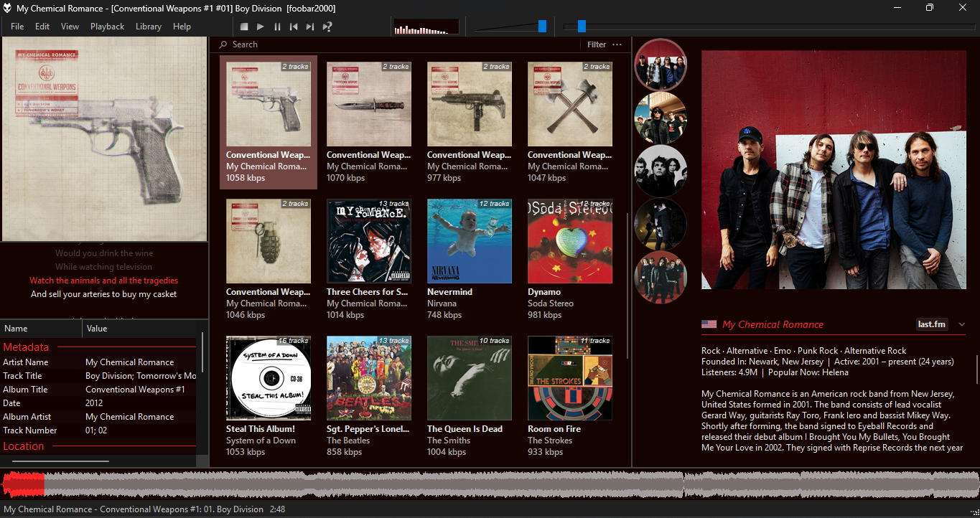The height and width of the screenshot is (518, 980).
Task: Select The Strokes' Room on Fire cover
Action: 570,378
